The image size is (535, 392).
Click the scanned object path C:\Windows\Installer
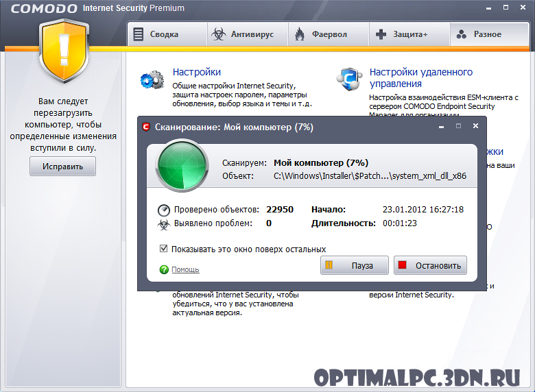[370, 176]
